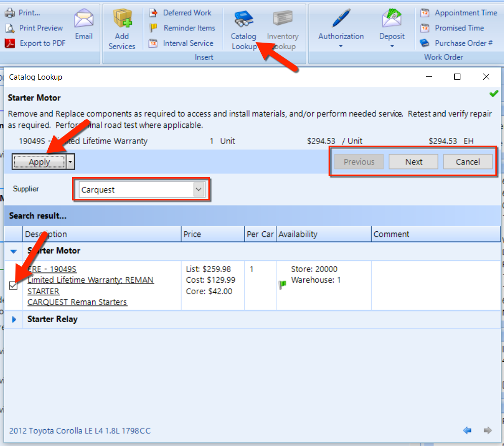Click the Next button

tap(413, 162)
